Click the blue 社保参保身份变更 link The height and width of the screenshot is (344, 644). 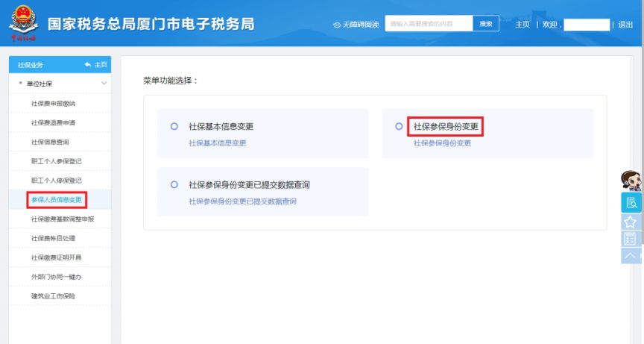click(x=442, y=143)
